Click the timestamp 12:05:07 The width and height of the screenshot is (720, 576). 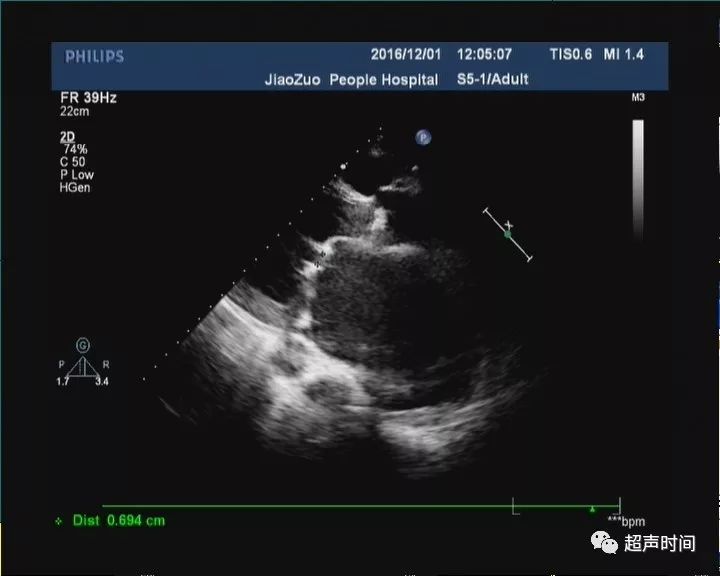484,54
